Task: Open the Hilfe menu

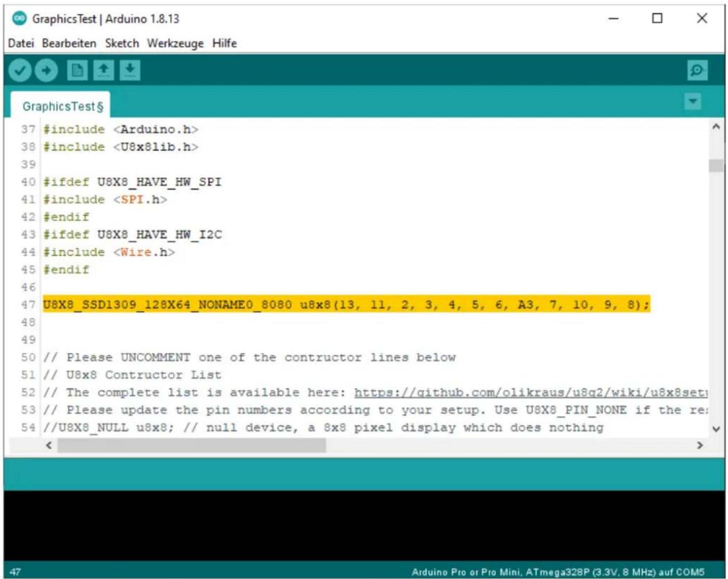Action: pyautogui.click(x=224, y=43)
